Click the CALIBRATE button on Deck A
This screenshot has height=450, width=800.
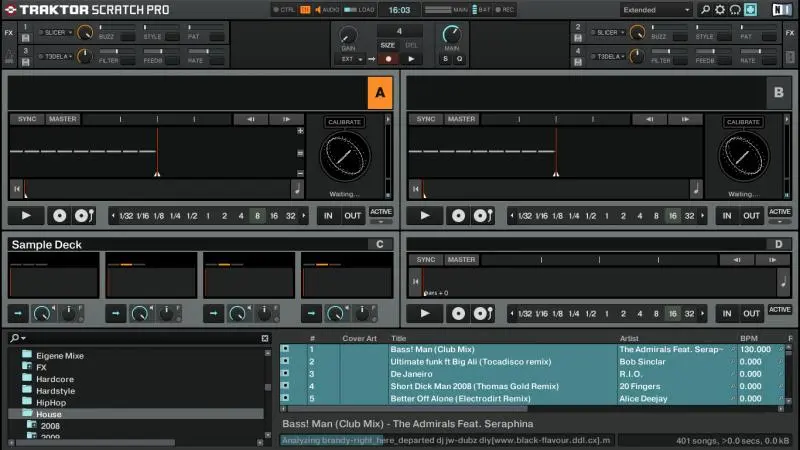point(344,122)
